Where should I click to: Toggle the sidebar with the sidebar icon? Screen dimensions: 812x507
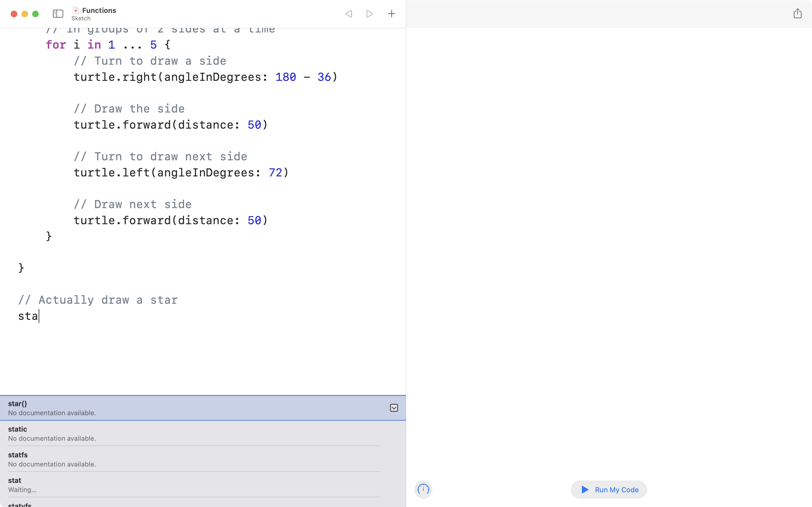coord(58,14)
